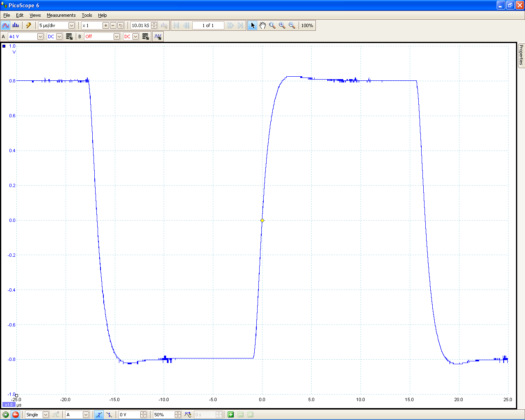
Task: Click the buffer field showing 1 of 1
Action: [x=208, y=25]
